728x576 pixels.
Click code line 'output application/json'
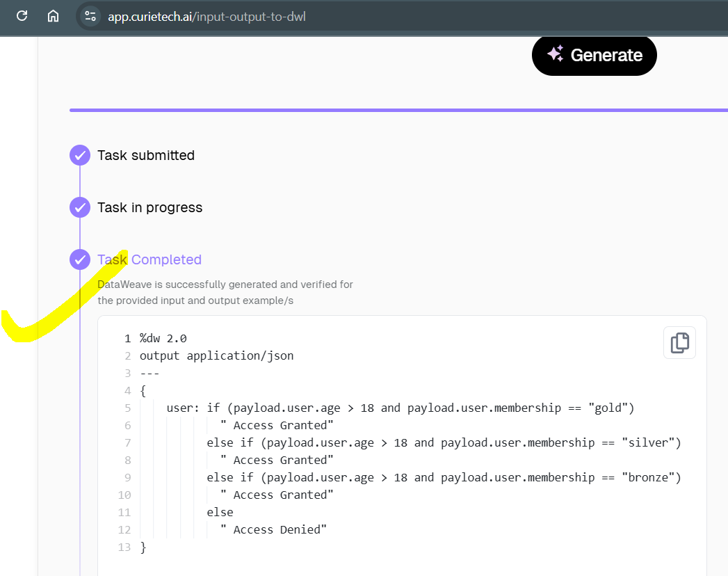[217, 355]
